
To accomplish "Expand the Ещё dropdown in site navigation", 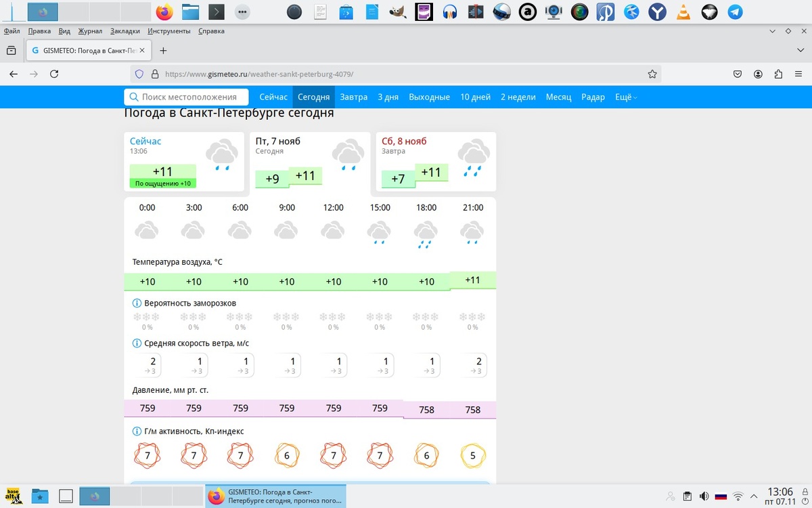I will (x=626, y=97).
